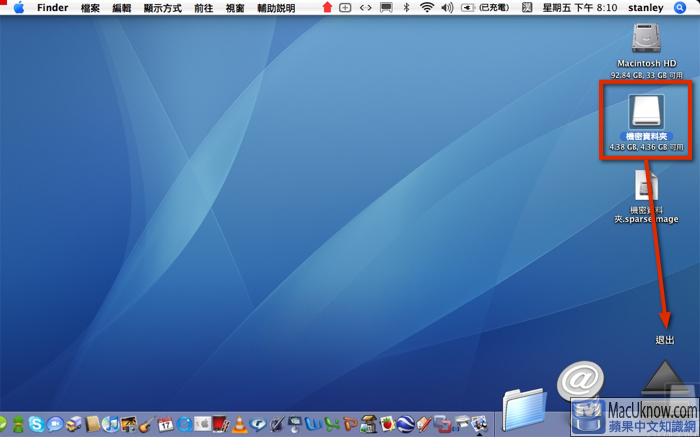700x437 pixels.
Task: Open the input method menu icon
Action: (x=527, y=8)
